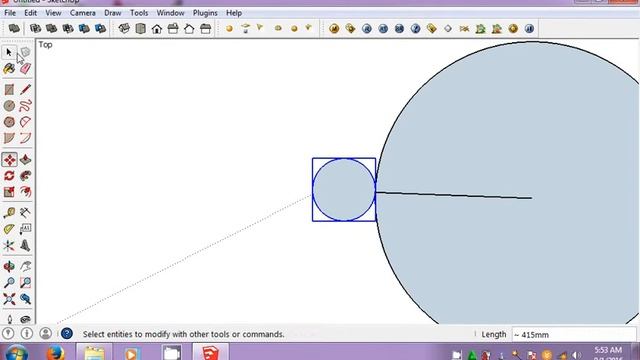Activate the Move tool
The width and height of the screenshot is (640, 360).
coord(9,160)
